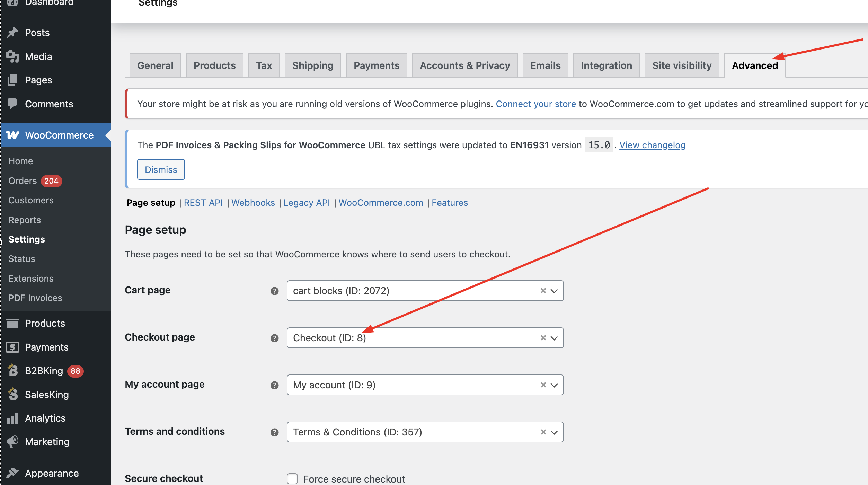
Task: Open PDF Invoices submenu item
Action: (x=35, y=298)
